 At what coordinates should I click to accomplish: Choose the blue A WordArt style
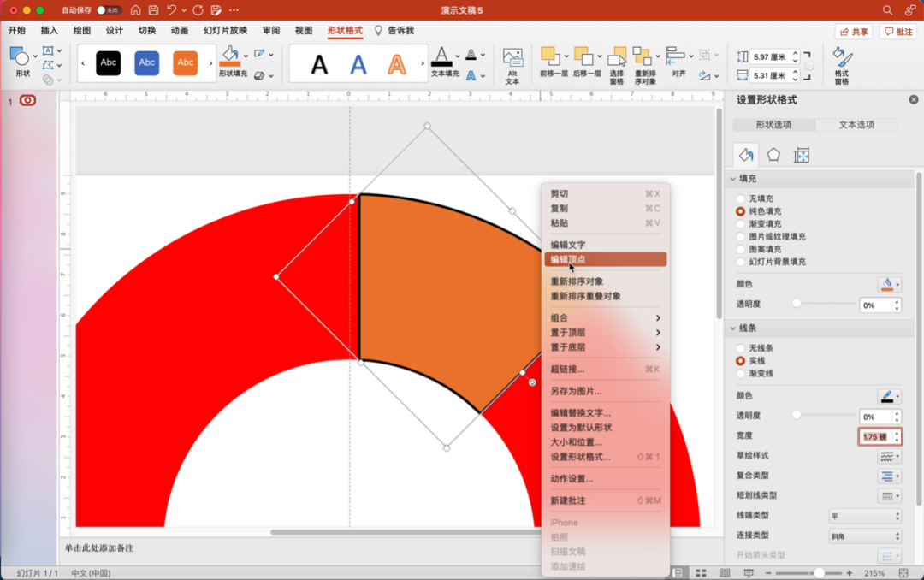(x=358, y=64)
